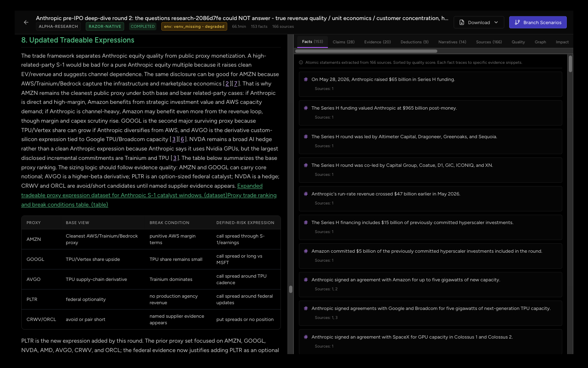Open Proxy trade ranking and break conditions table link
This screenshot has width=588, height=368.
point(149,200)
